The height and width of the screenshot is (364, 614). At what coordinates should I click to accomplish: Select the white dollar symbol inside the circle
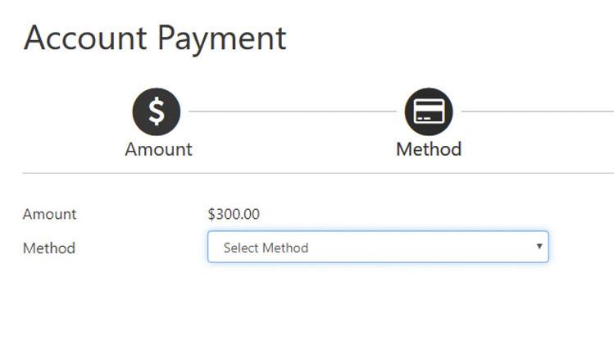[157, 111]
